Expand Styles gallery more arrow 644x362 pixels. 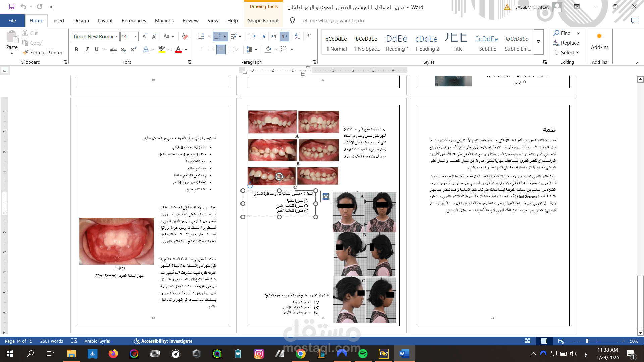[x=538, y=42]
